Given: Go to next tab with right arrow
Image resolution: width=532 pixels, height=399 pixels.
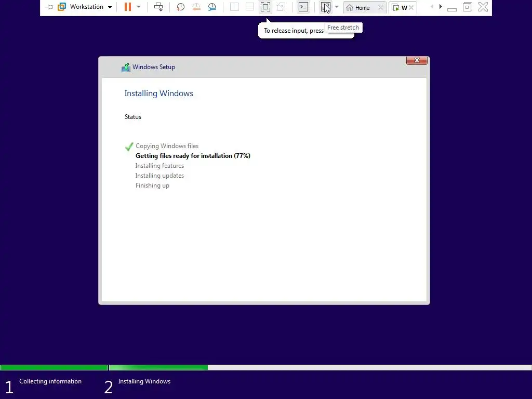Looking at the screenshot, I should point(441,6).
